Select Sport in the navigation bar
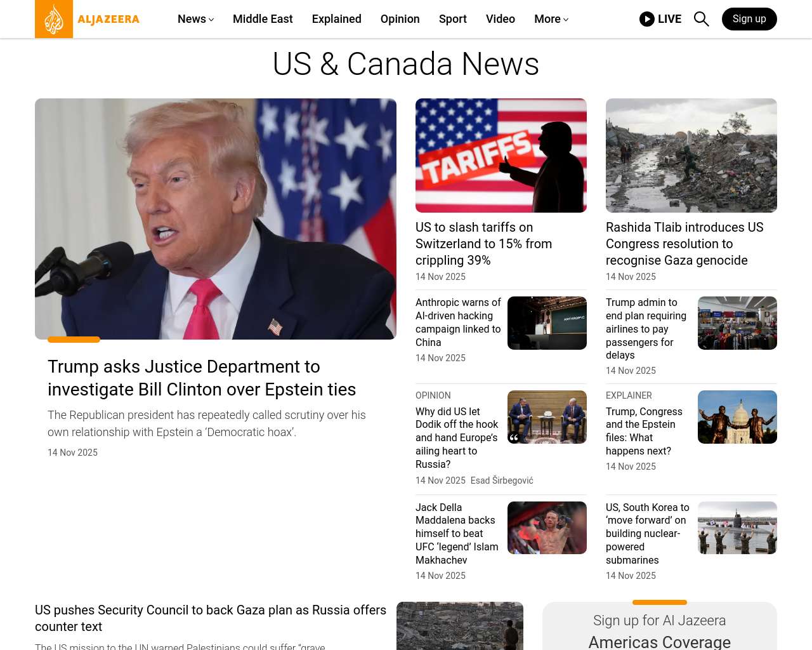 click(453, 19)
